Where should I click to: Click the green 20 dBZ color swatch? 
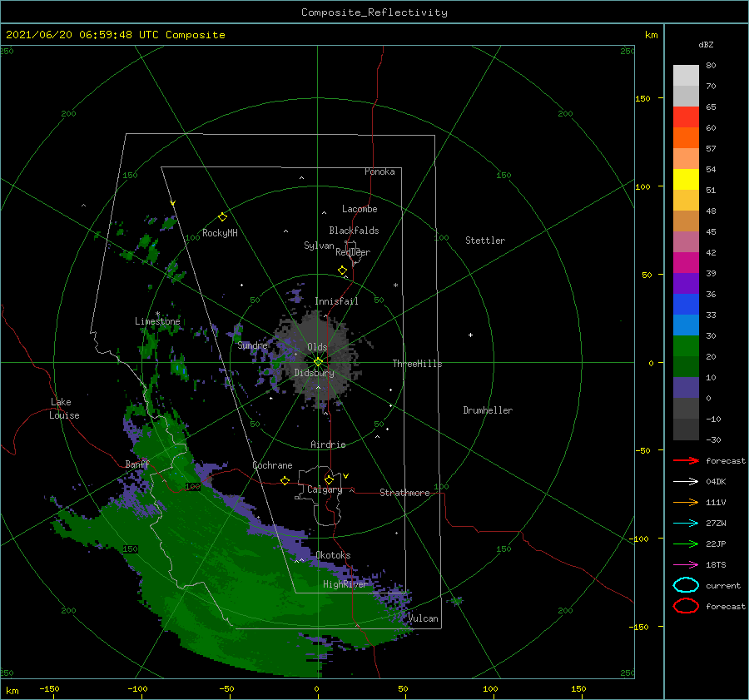tap(686, 346)
